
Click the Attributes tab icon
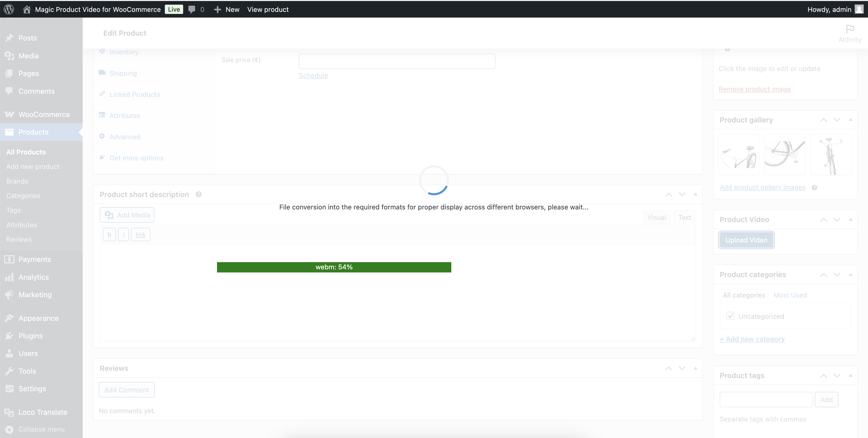102,115
